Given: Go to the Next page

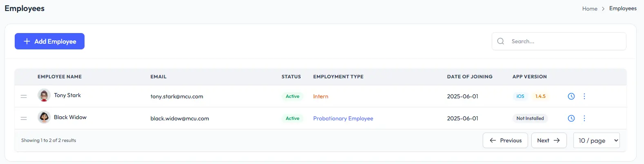Looking at the screenshot, I should [x=548, y=140].
